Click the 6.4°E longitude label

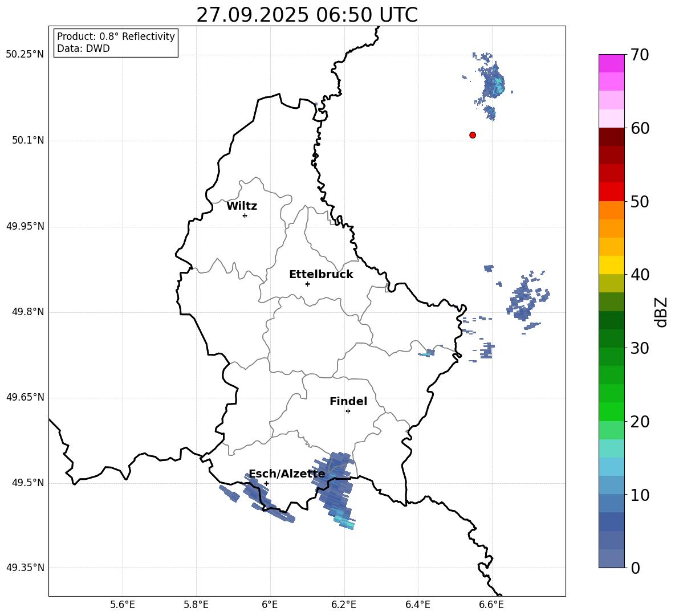(x=417, y=605)
